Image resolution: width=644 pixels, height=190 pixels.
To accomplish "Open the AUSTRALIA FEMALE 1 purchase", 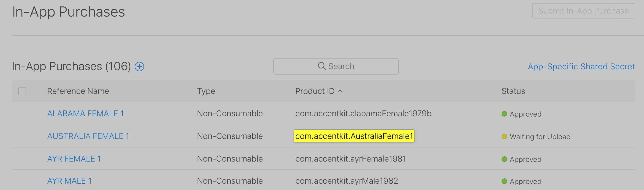I will 88,136.
